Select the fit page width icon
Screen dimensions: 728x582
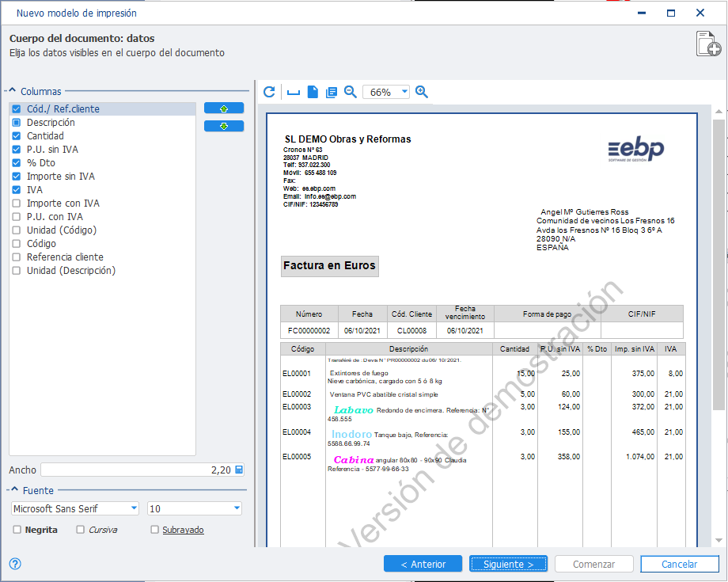[294, 93]
